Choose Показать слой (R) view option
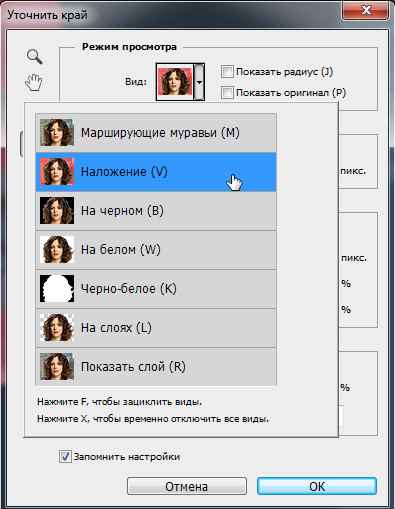 (156, 367)
